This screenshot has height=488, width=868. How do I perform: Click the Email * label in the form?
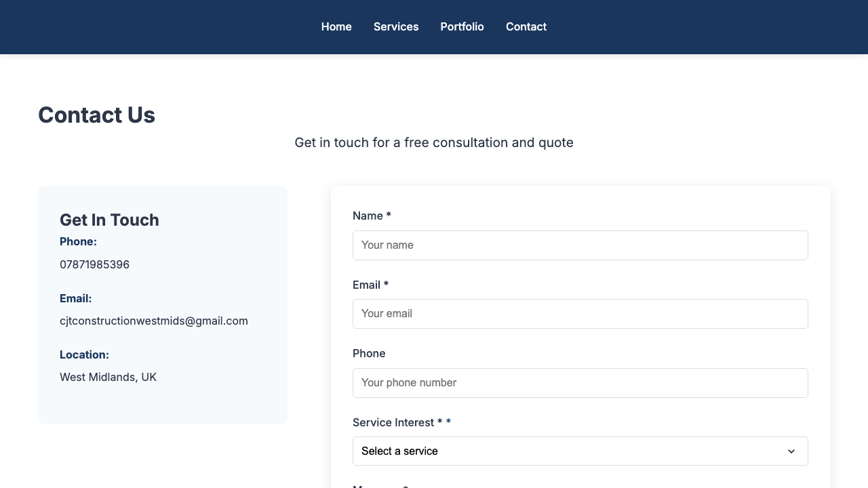[x=370, y=285]
